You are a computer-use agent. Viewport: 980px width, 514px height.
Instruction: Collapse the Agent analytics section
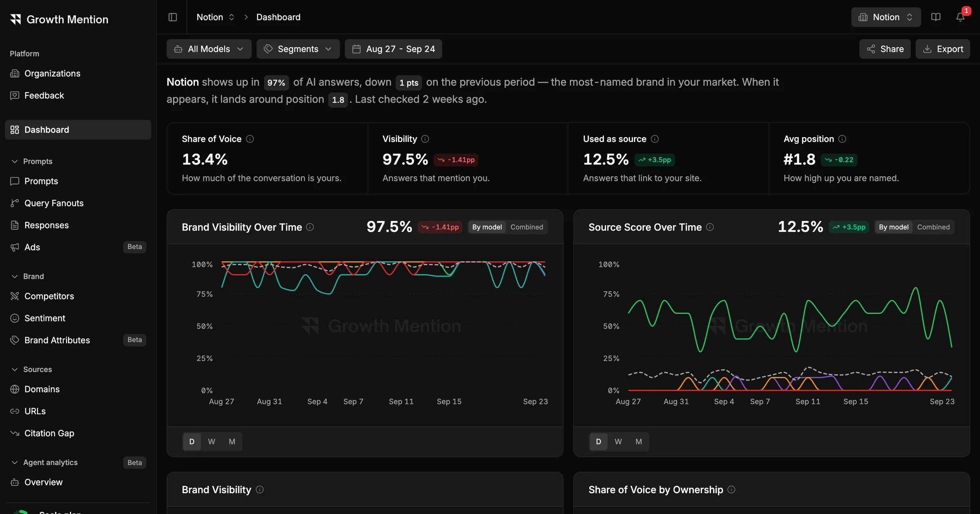click(x=44, y=463)
